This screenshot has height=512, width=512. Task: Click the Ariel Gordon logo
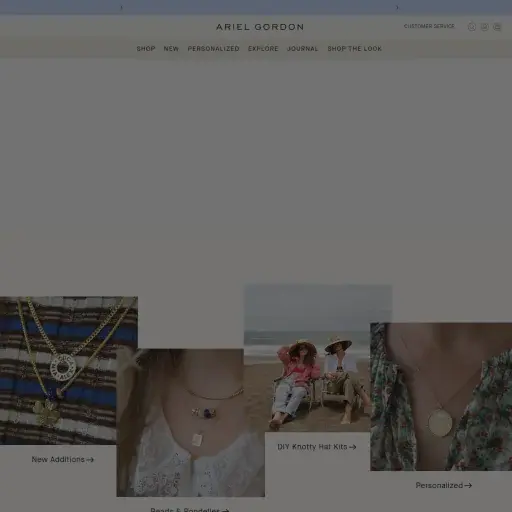[260, 27]
